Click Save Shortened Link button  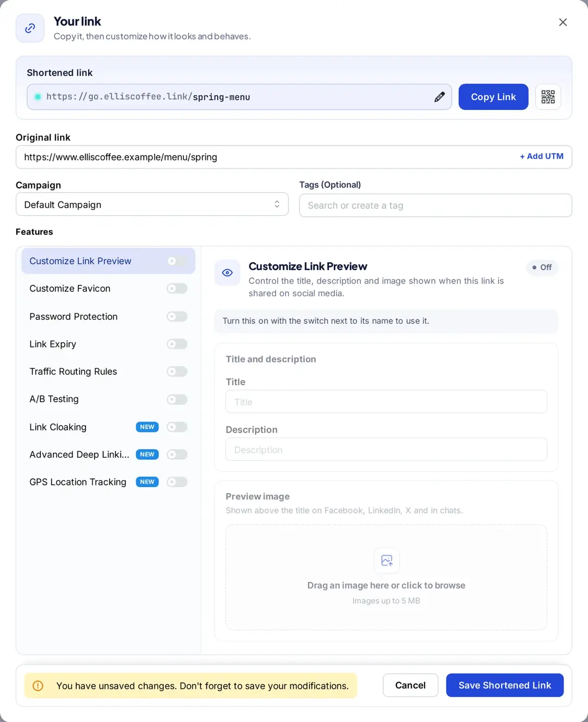click(x=505, y=685)
